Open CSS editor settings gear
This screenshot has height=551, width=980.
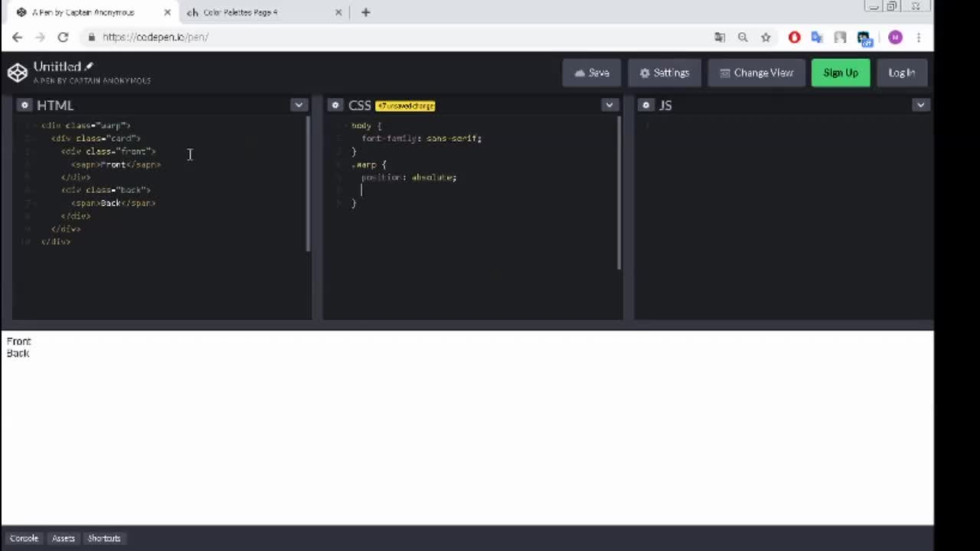point(335,106)
